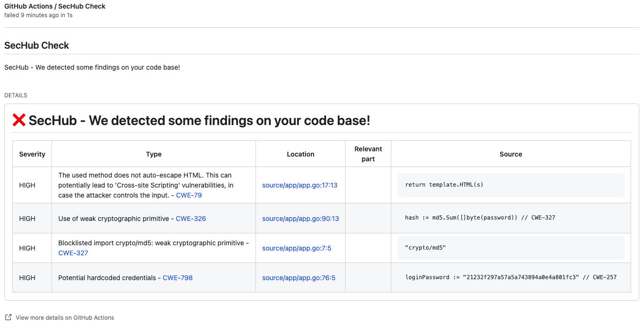Viewport: 644px width, 325px height.
Task: Select the "crypto/md5" import code block
Action: click(x=425, y=248)
